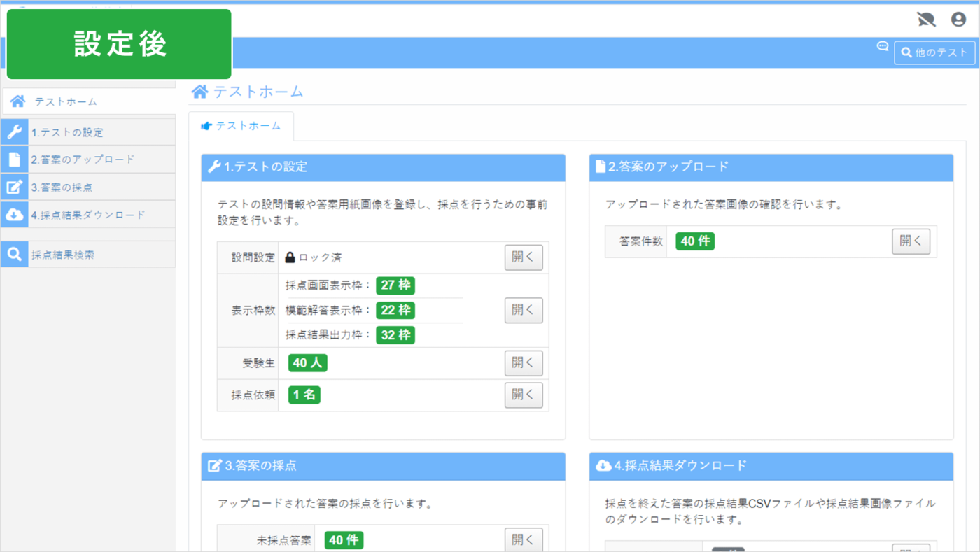The height and width of the screenshot is (552, 980).
Task: Open the 他のテスト search button
Action: click(934, 52)
